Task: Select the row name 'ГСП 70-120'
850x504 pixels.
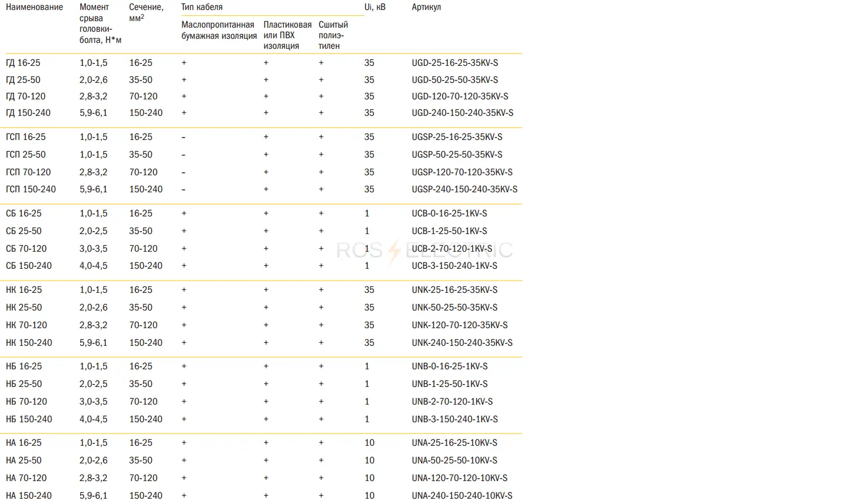Action: [x=28, y=172]
